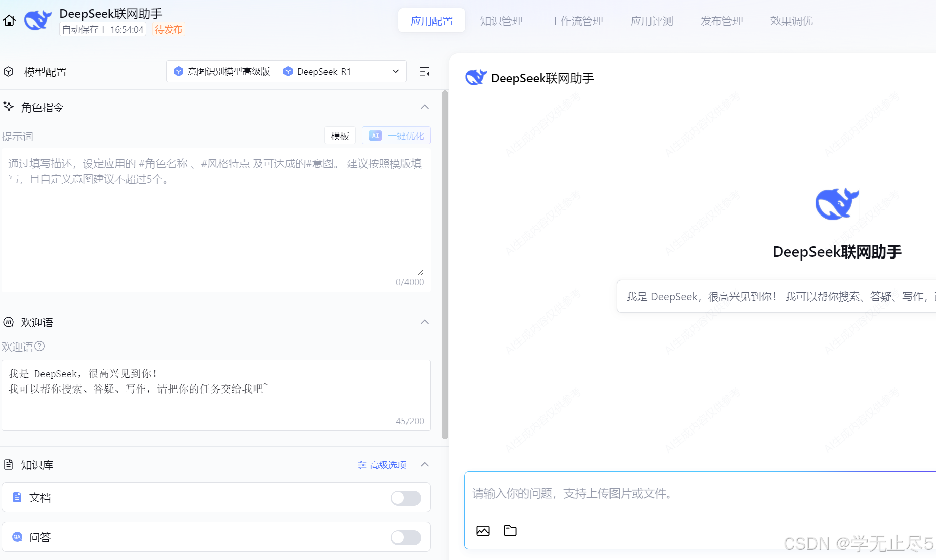Click the 待发布 status tag
This screenshot has height=560, width=936.
(169, 29)
